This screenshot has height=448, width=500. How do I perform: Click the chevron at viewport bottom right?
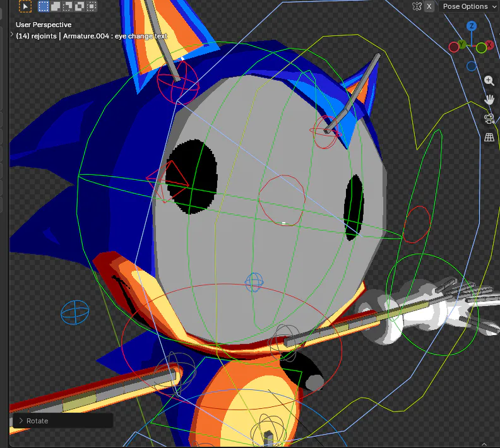coord(484,444)
